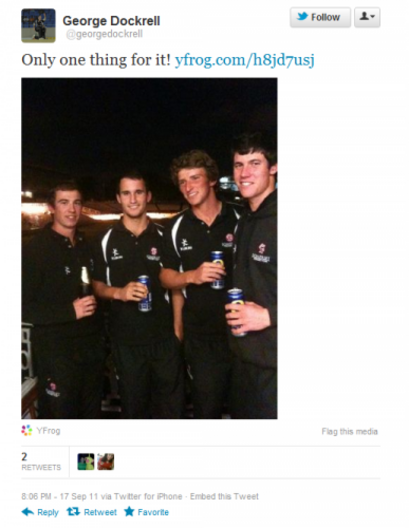View the 2 Retweets count

(41, 462)
